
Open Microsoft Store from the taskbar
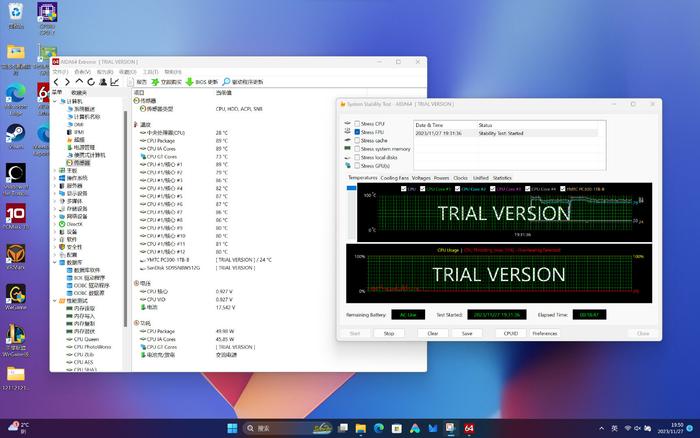[396, 428]
